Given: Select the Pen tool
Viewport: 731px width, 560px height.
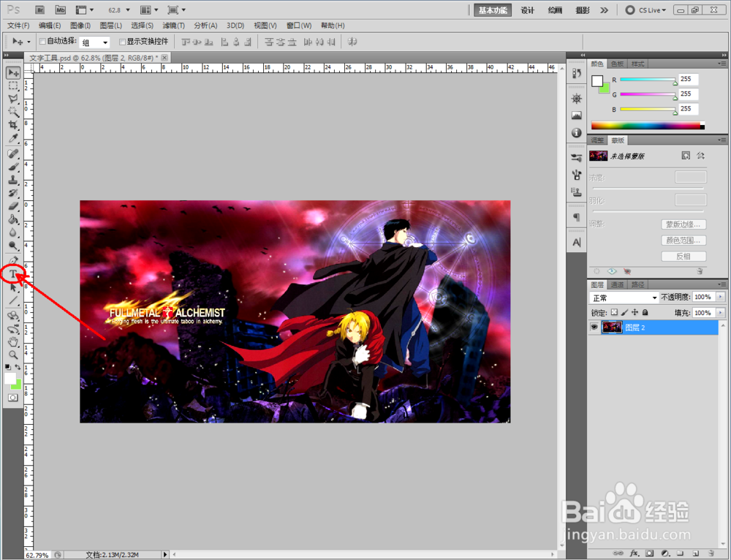Looking at the screenshot, I should point(13,261).
